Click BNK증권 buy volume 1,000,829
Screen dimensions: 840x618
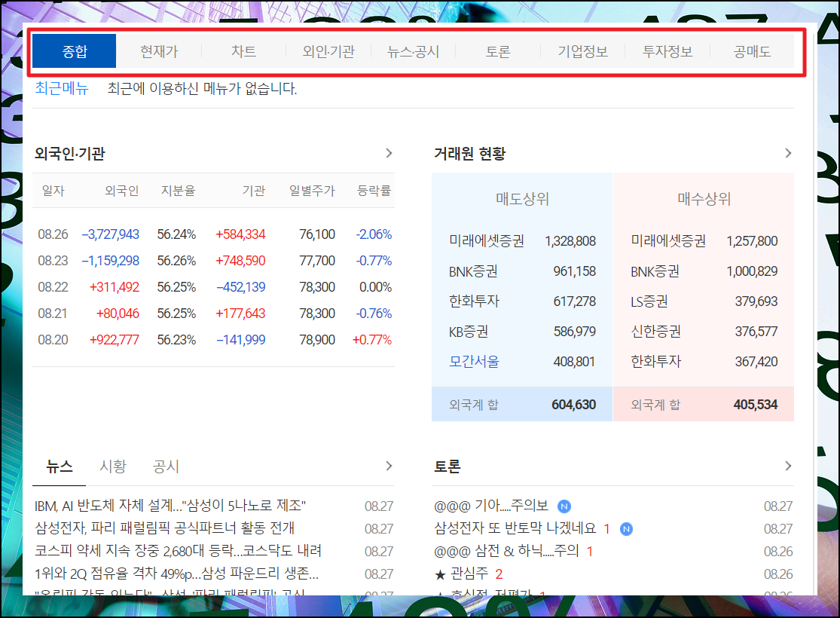pos(752,271)
